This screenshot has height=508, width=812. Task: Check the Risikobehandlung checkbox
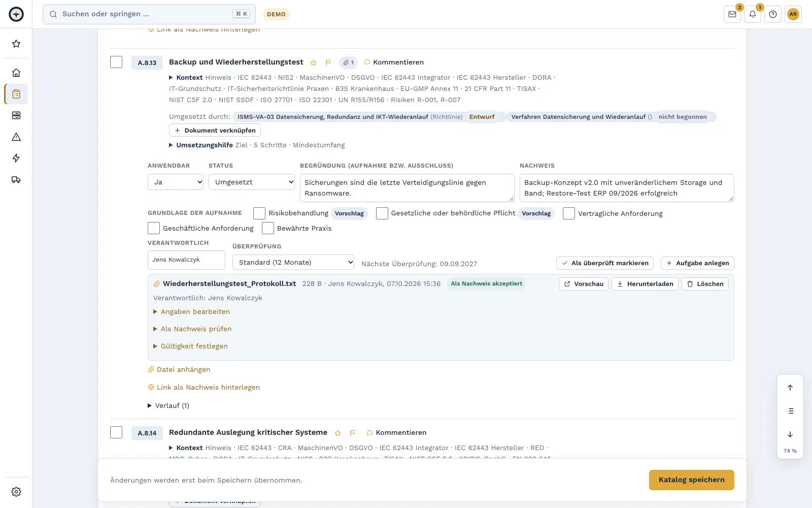tap(259, 213)
